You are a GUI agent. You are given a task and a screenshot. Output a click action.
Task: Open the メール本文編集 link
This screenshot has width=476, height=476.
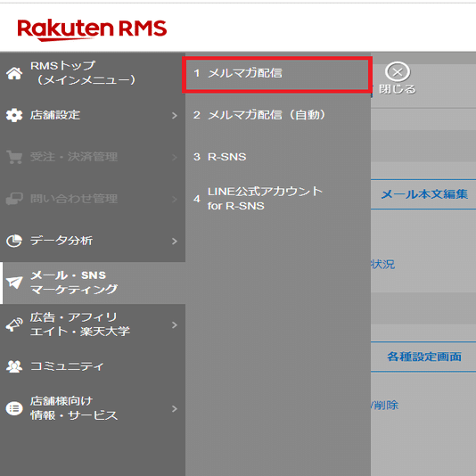(424, 194)
